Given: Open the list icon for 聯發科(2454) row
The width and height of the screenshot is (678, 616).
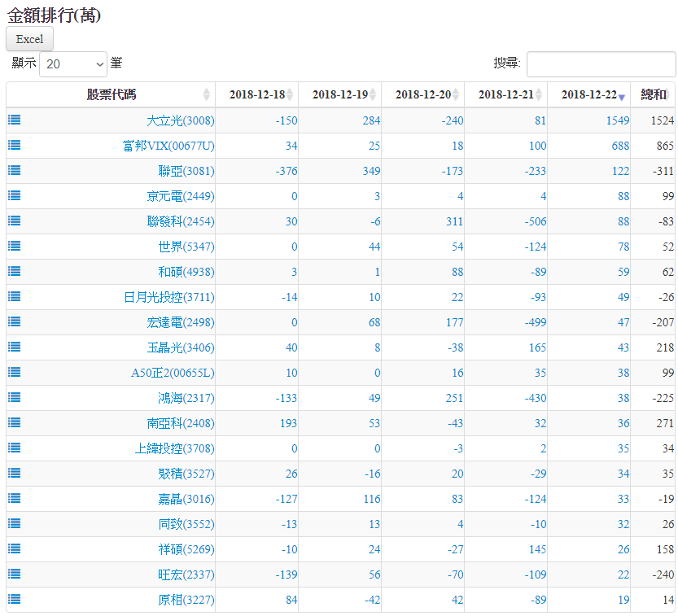Looking at the screenshot, I should pyautogui.click(x=15, y=221).
